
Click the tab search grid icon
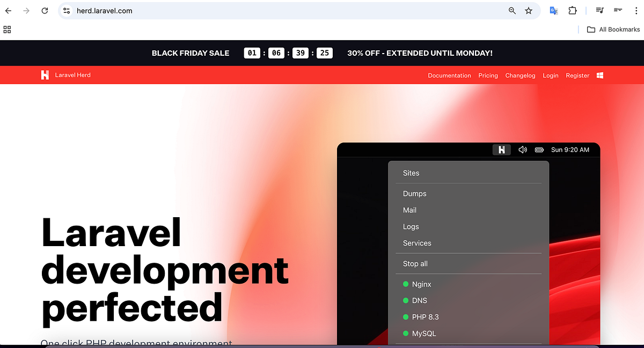7,29
